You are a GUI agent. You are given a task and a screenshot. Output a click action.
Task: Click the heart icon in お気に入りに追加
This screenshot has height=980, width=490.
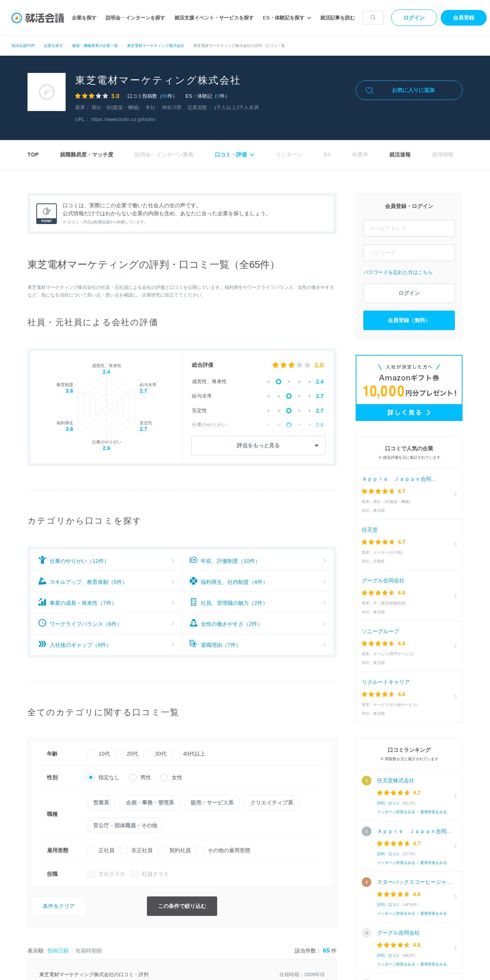pos(369,90)
